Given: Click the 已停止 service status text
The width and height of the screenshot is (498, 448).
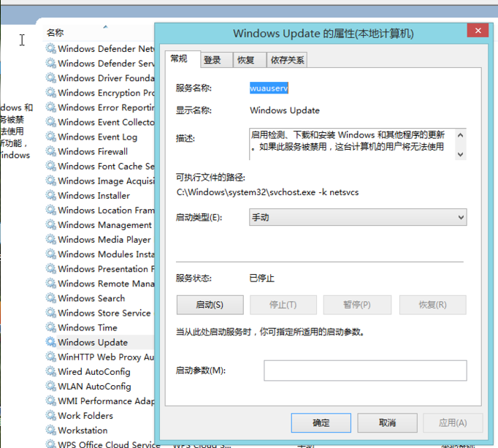Looking at the screenshot, I should point(261,278).
